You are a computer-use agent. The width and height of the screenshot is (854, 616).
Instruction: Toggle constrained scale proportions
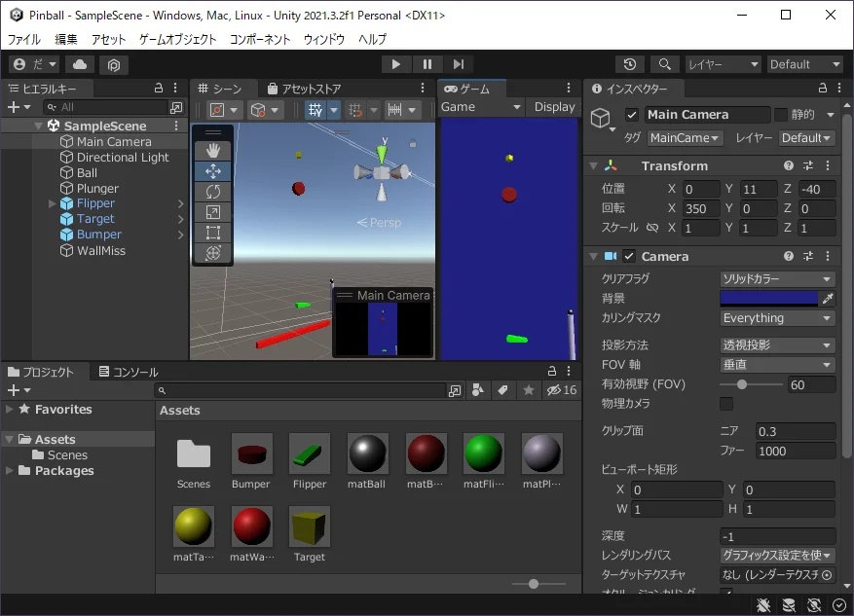651,228
